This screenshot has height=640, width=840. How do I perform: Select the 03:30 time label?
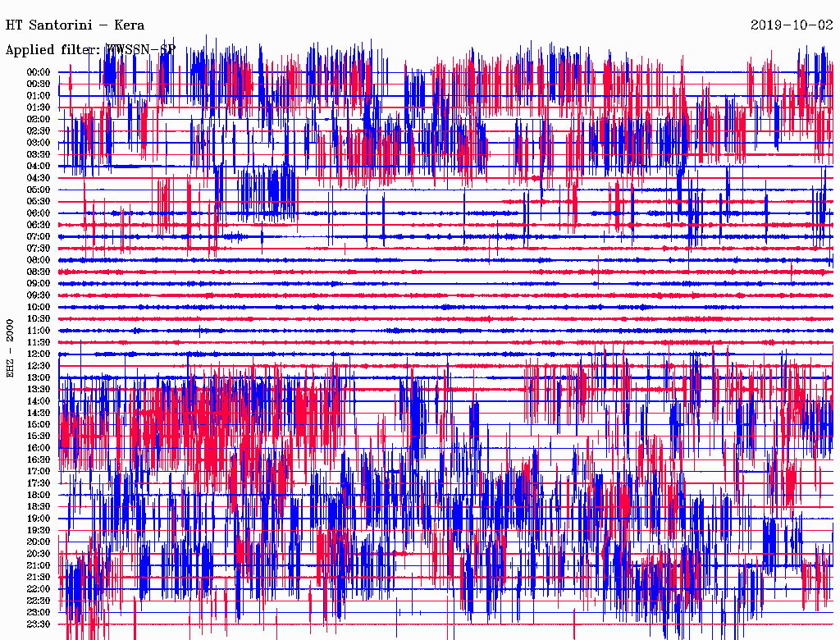(x=39, y=155)
